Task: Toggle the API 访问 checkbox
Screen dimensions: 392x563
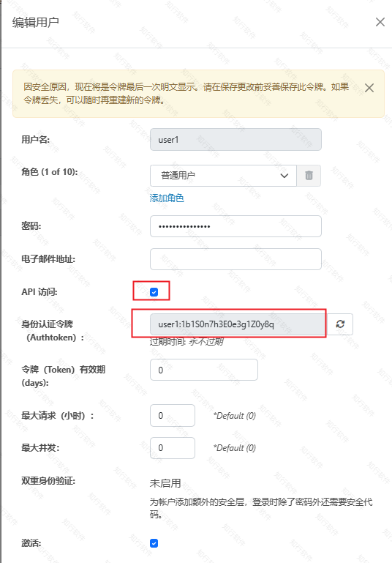Action: [x=154, y=292]
